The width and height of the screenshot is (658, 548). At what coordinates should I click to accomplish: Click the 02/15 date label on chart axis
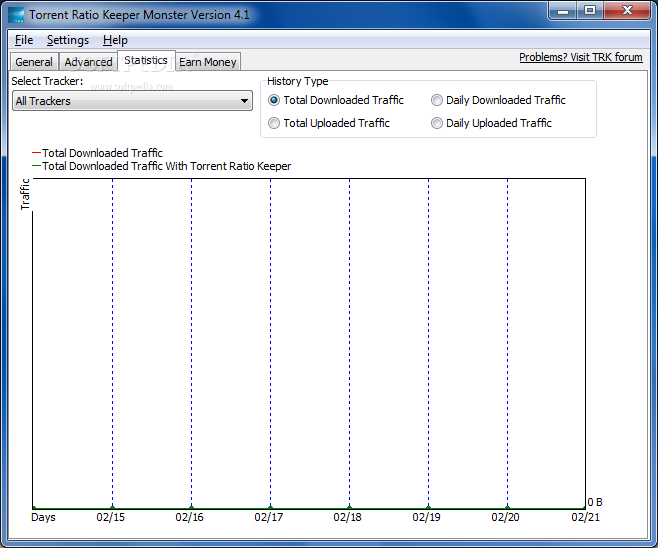111,517
